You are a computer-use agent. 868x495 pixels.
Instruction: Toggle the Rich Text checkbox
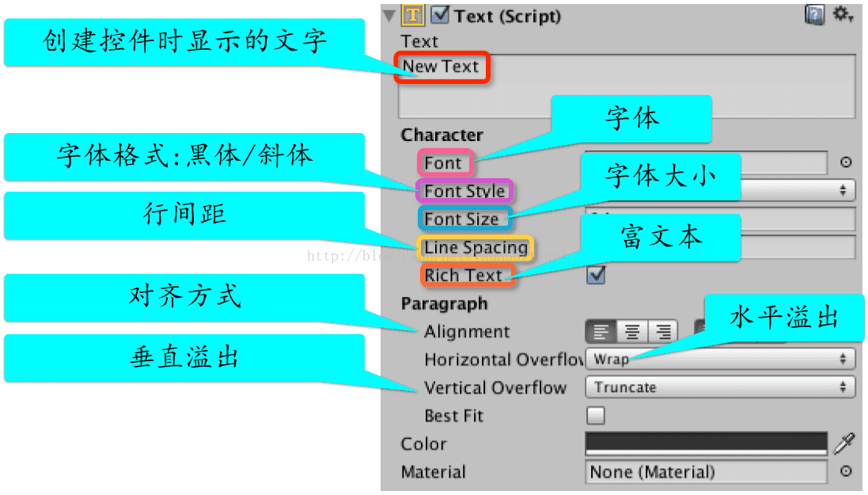596,275
